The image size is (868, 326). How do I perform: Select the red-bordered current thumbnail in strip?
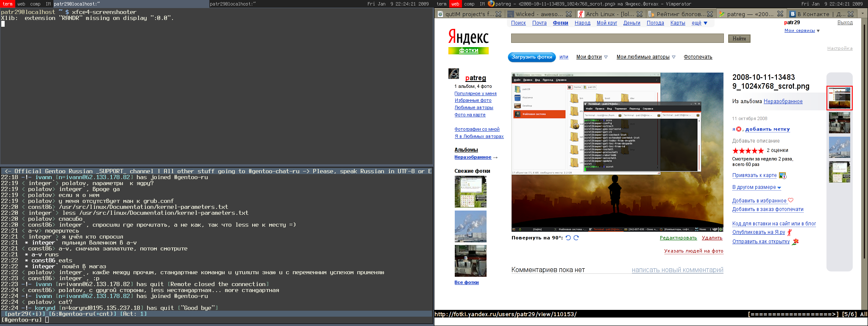click(x=839, y=98)
